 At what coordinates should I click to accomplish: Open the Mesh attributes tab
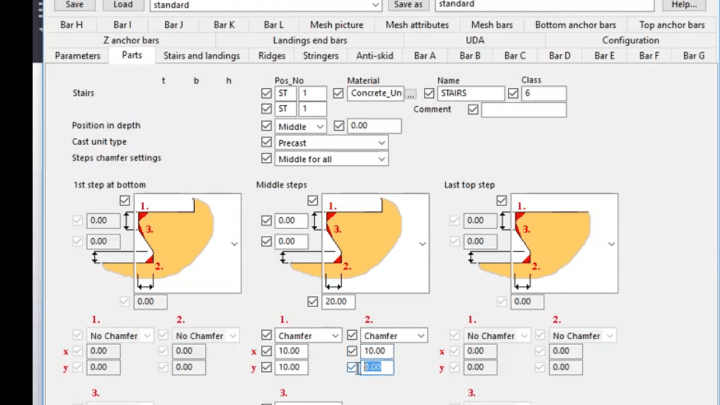[417, 25]
